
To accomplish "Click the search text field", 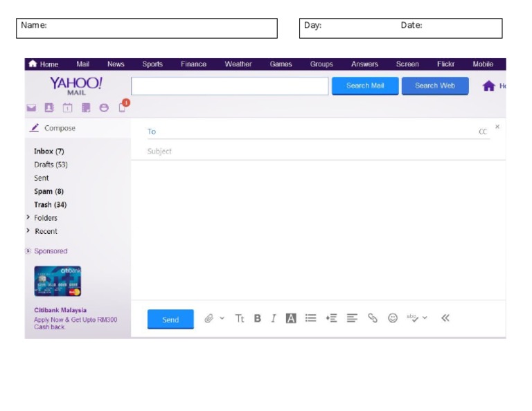I will coord(230,86).
